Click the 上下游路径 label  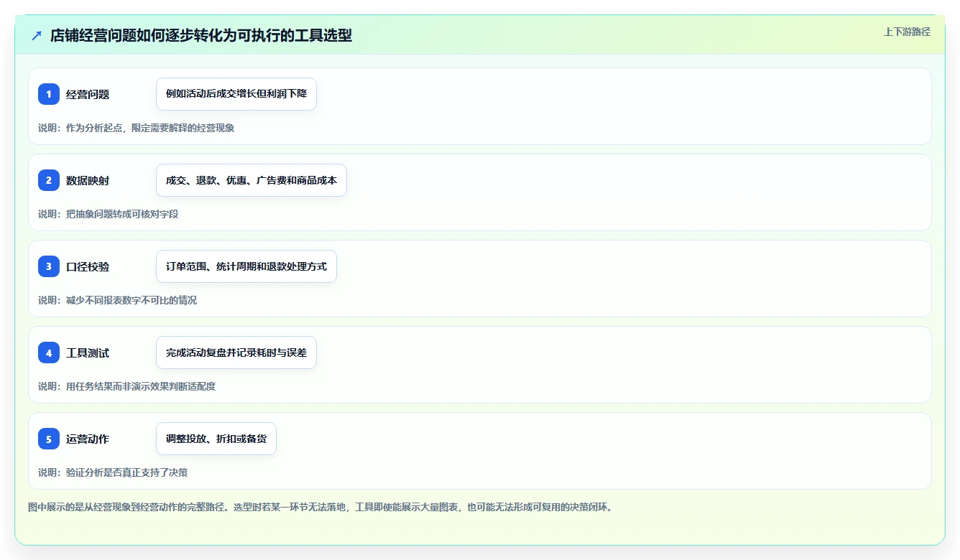pos(907,32)
